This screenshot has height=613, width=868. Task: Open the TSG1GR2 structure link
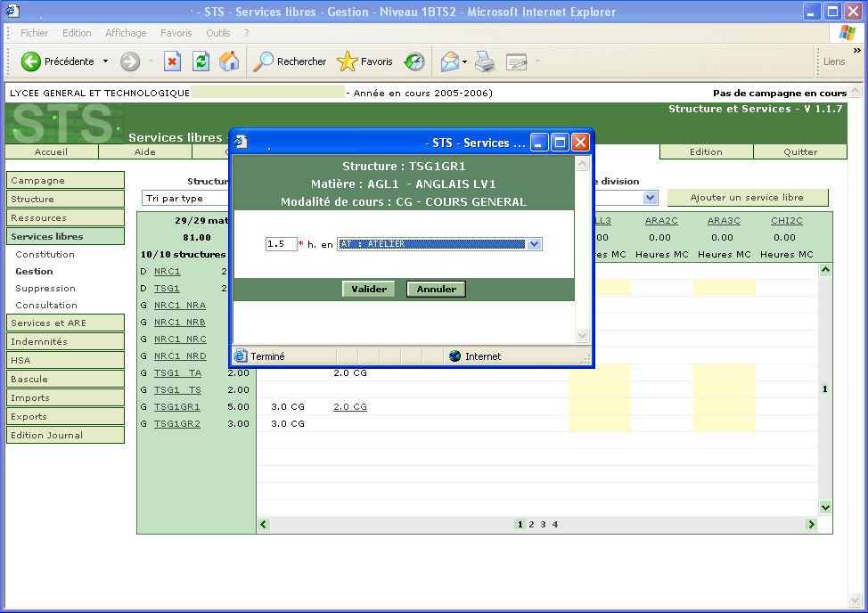tap(177, 424)
